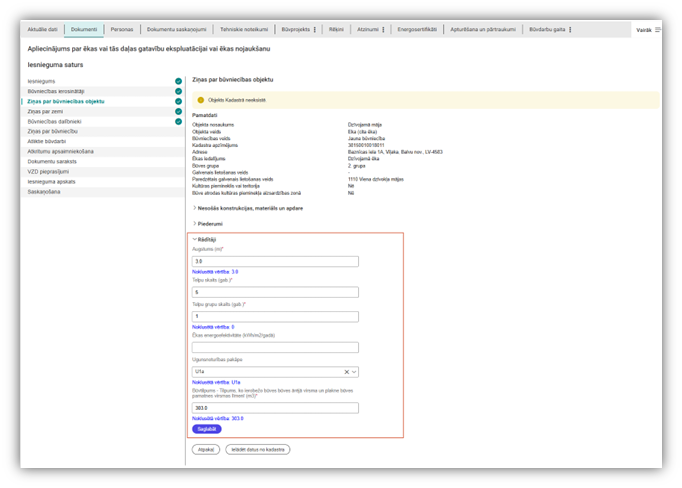Click the green checkmark next to Būvniecības ierosinātāji
This screenshot has width=682, height=488.
(178, 91)
